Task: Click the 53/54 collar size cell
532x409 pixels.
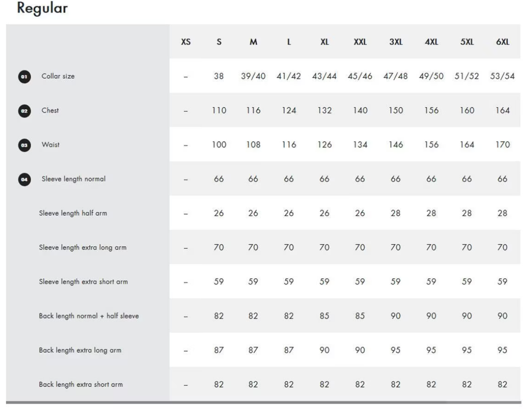Action: click(502, 76)
